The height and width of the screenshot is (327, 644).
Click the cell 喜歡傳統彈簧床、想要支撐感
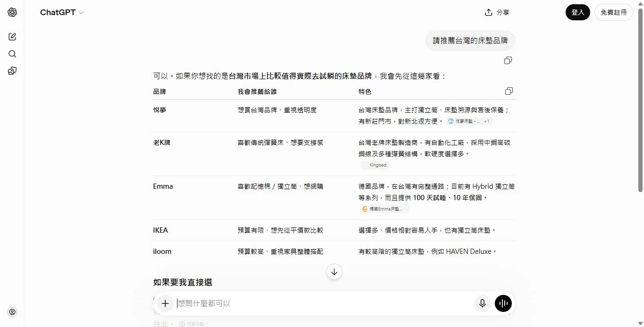(280, 143)
